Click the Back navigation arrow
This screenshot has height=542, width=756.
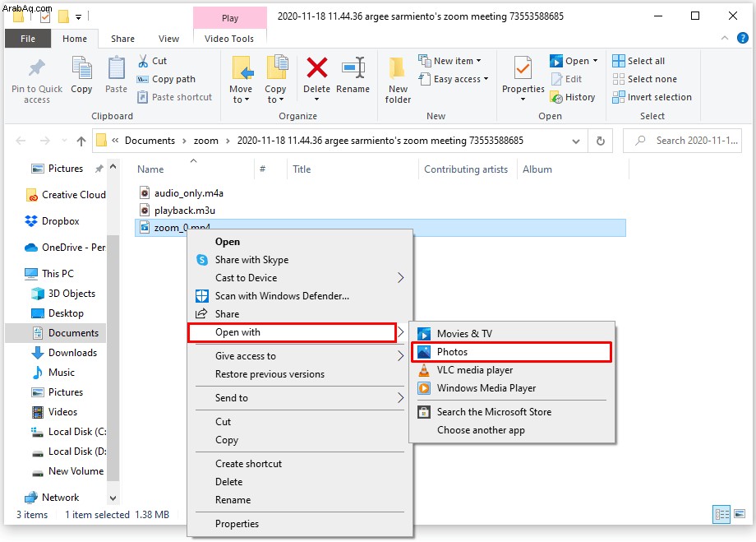click(21, 141)
